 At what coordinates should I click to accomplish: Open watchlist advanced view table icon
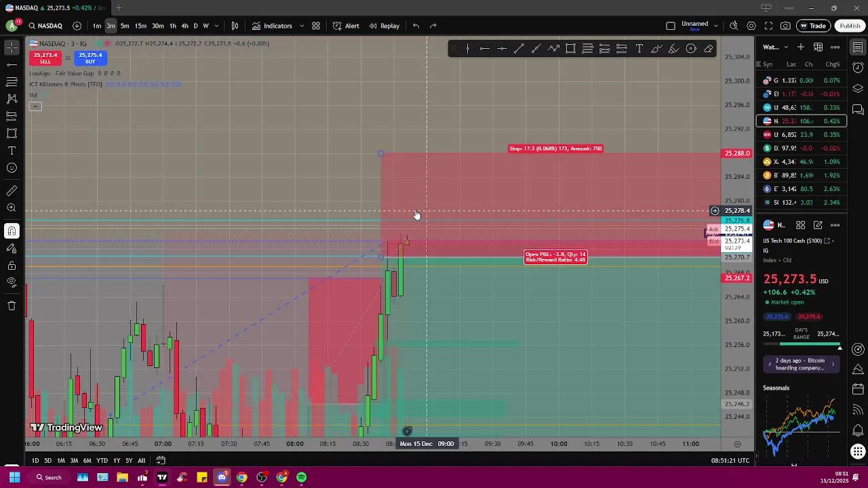[818, 47]
